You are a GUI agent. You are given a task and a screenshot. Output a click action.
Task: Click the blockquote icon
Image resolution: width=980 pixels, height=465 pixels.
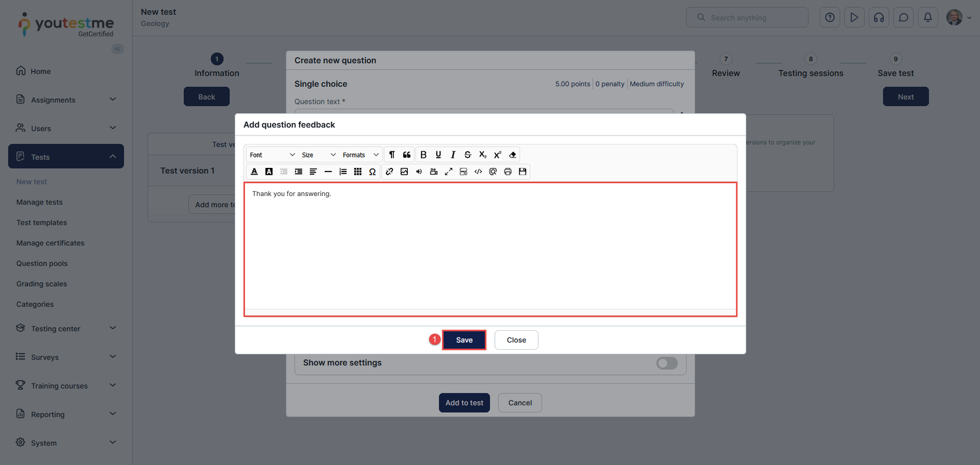pyautogui.click(x=407, y=155)
